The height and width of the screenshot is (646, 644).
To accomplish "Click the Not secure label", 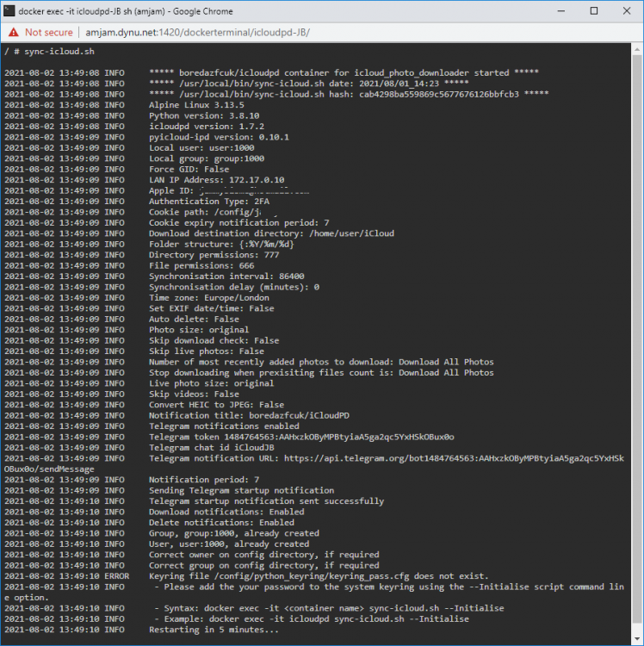I will (x=48, y=33).
